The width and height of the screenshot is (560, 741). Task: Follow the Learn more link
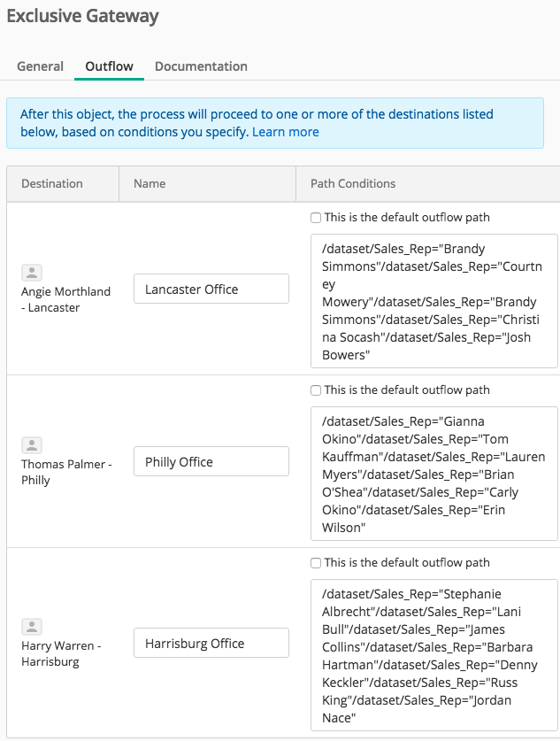click(285, 132)
